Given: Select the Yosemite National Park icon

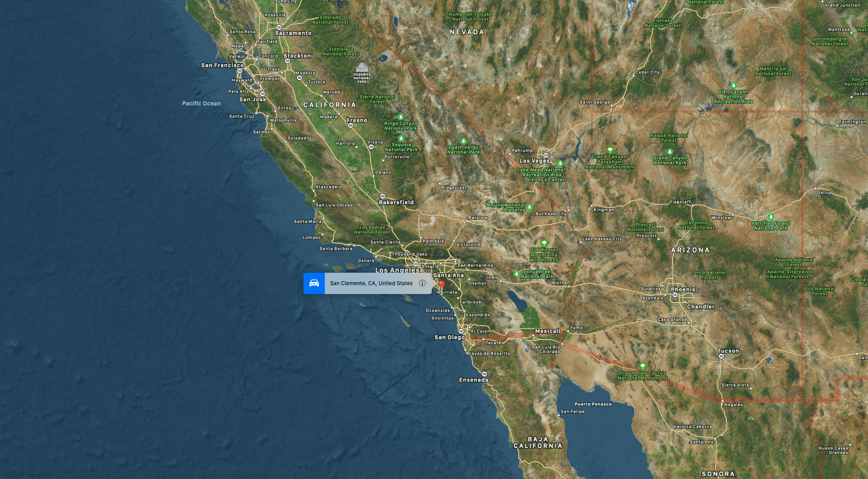Looking at the screenshot, I should [362, 68].
